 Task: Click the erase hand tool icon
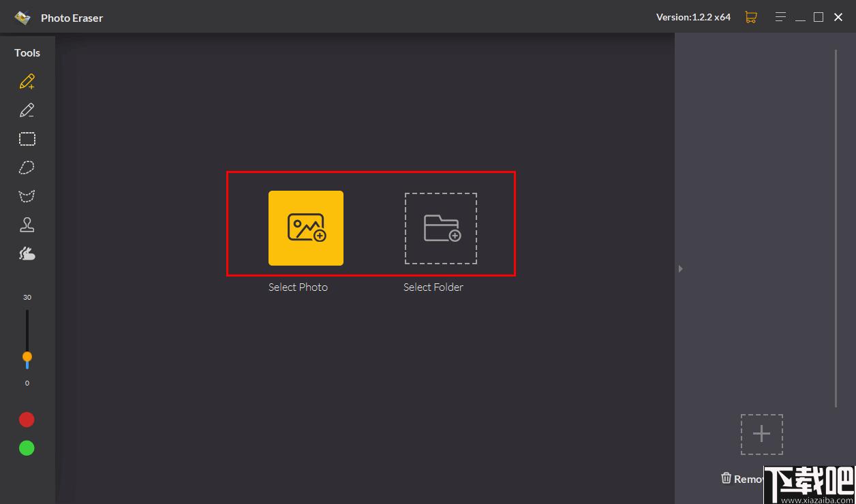point(27,253)
